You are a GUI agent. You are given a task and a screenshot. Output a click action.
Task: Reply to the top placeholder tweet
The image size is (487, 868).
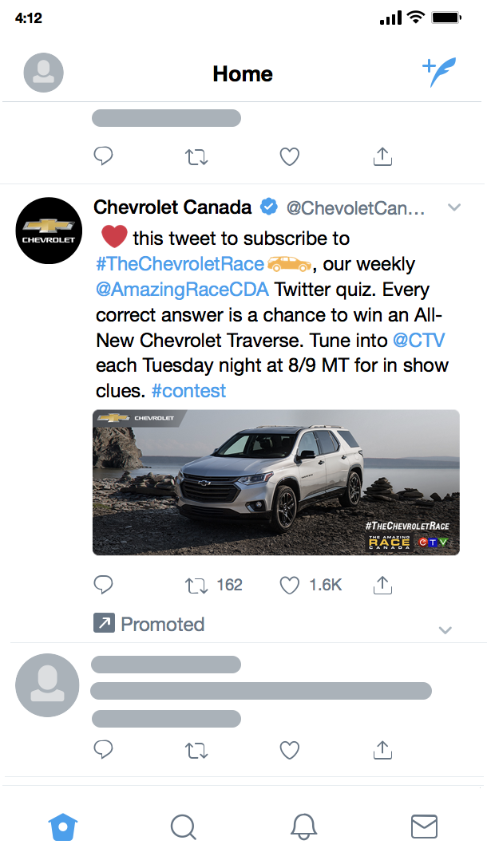coord(103,156)
